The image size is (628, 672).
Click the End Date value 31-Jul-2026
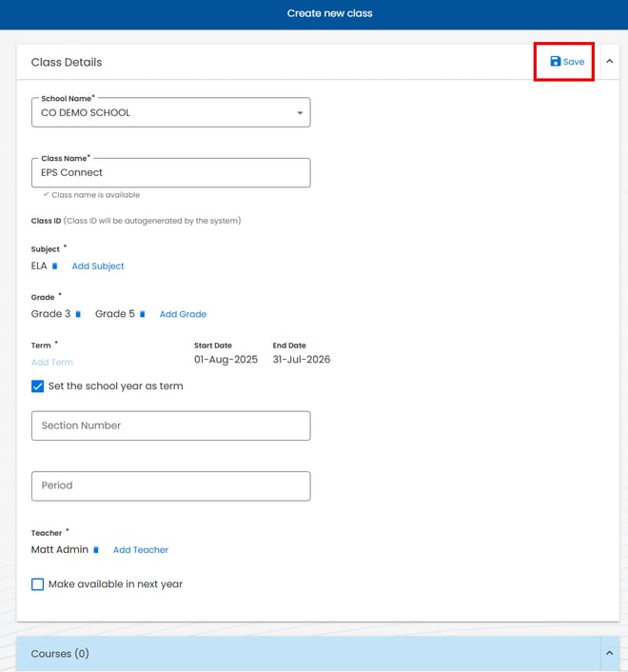pyautogui.click(x=301, y=360)
